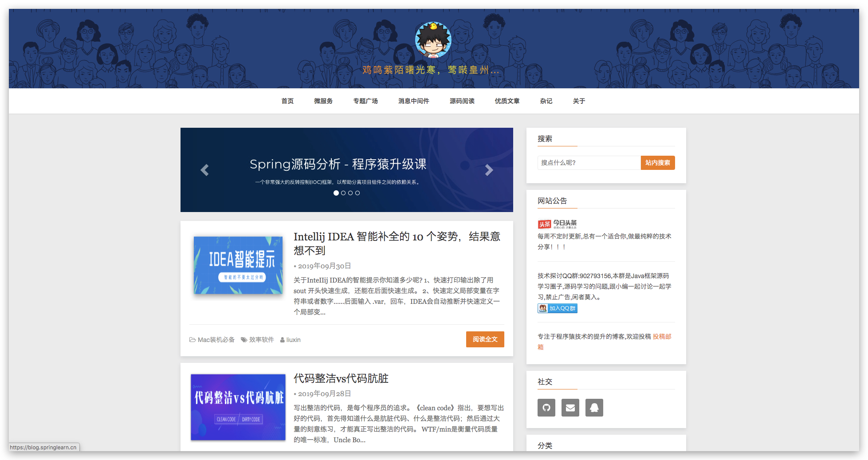Click the email envelope icon under 社交
Screen dimensions: 868x460
click(x=570, y=408)
